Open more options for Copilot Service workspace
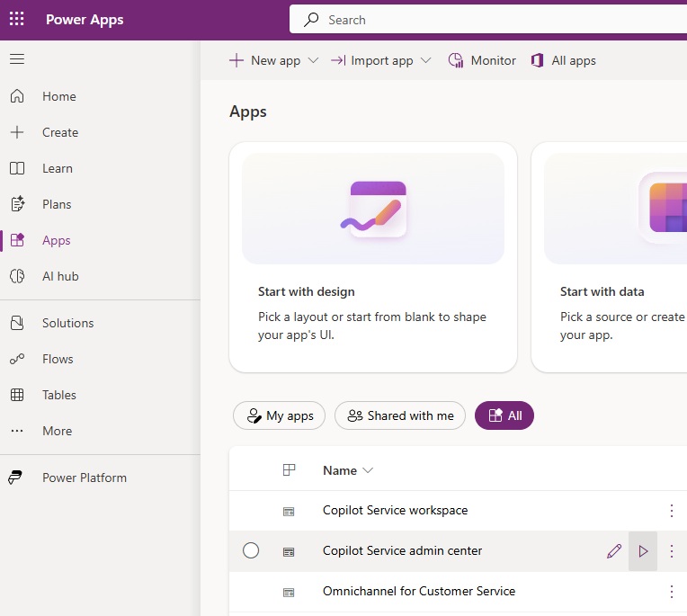The width and height of the screenshot is (687, 616). click(x=671, y=511)
